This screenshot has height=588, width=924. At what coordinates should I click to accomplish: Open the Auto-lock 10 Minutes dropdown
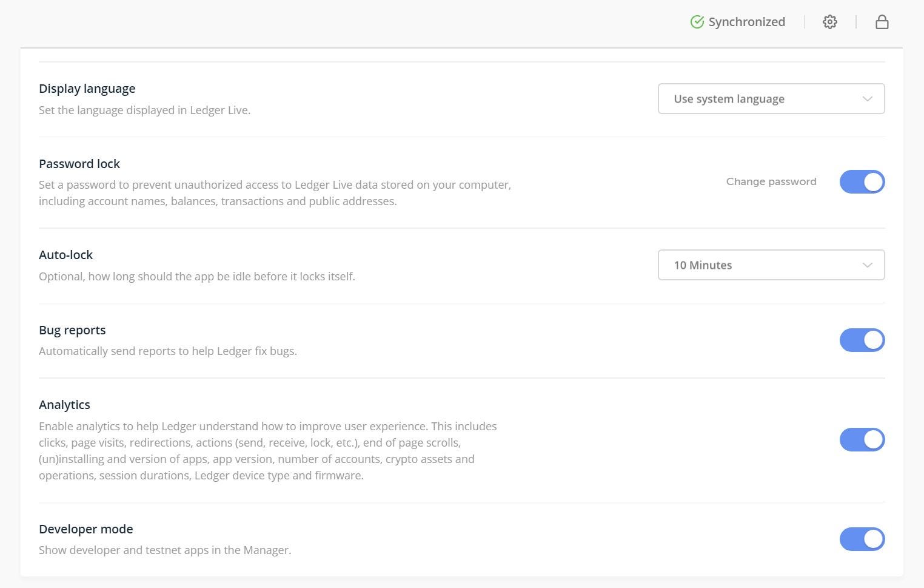[771, 265]
